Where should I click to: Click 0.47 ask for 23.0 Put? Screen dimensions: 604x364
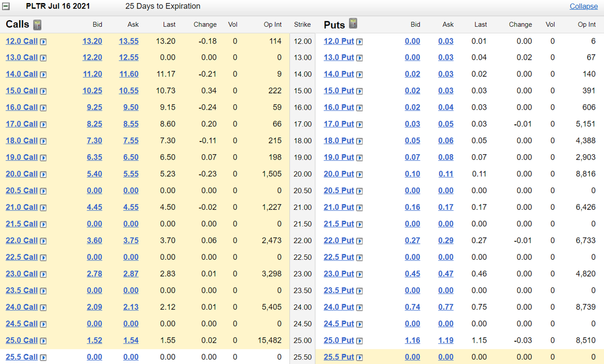[446, 274]
